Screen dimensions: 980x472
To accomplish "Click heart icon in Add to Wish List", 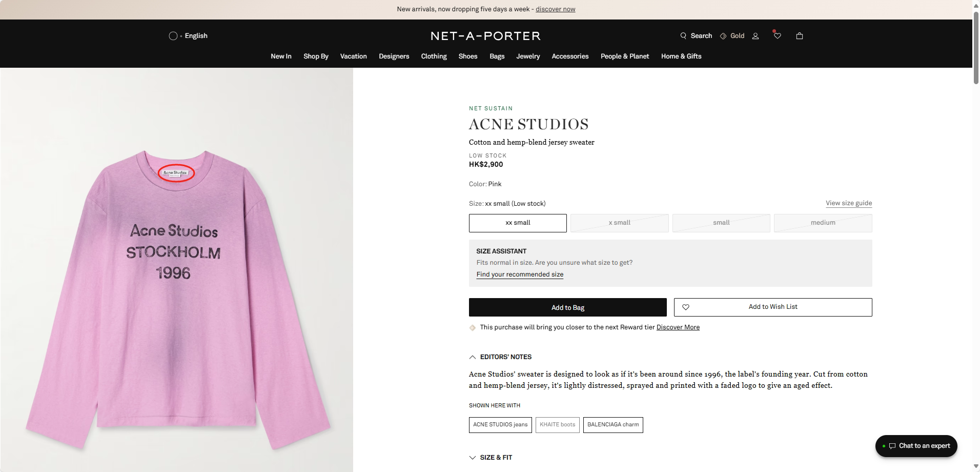I will point(686,307).
